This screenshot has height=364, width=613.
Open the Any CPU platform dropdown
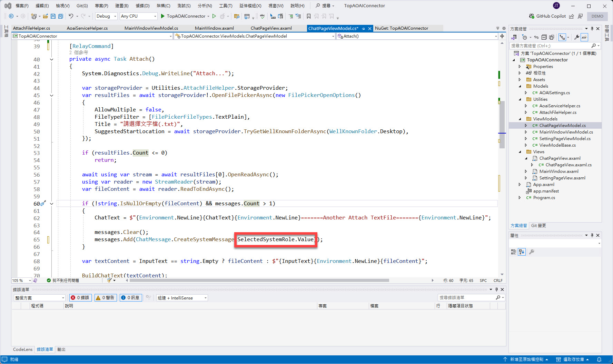138,16
